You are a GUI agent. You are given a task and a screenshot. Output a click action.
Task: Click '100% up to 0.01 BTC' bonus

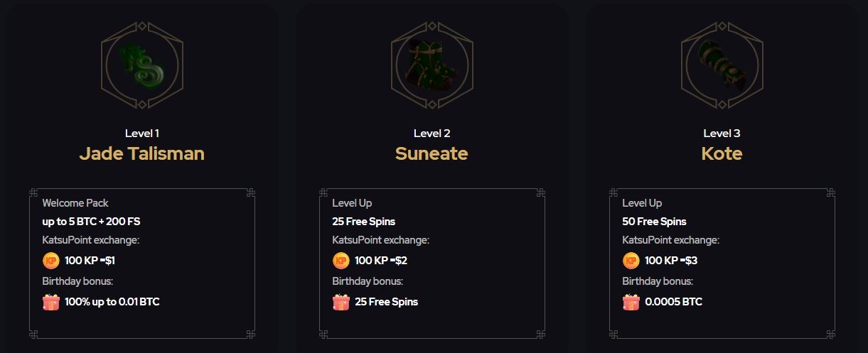(112, 302)
